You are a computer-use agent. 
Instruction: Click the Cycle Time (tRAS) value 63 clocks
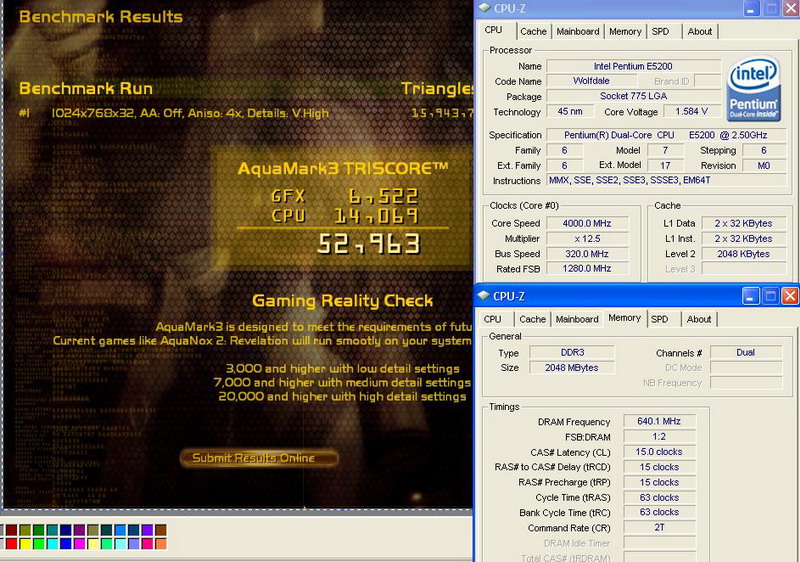(659, 497)
